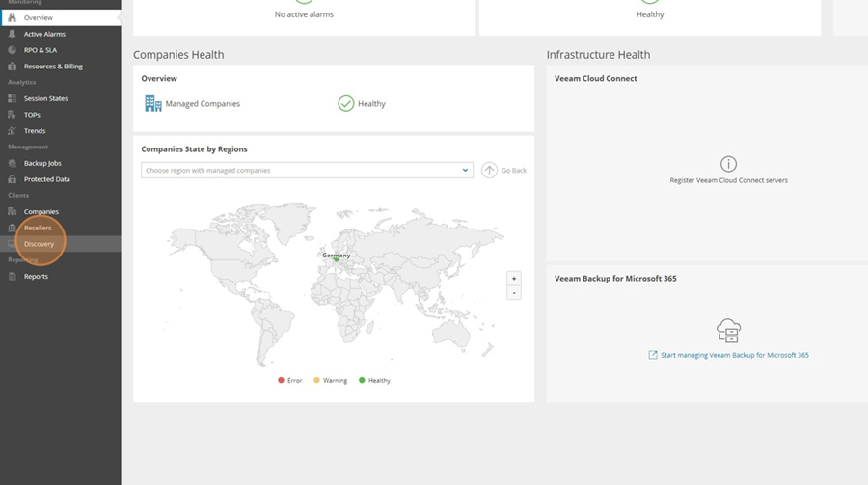Click the Go Back up-arrow icon

coord(489,170)
